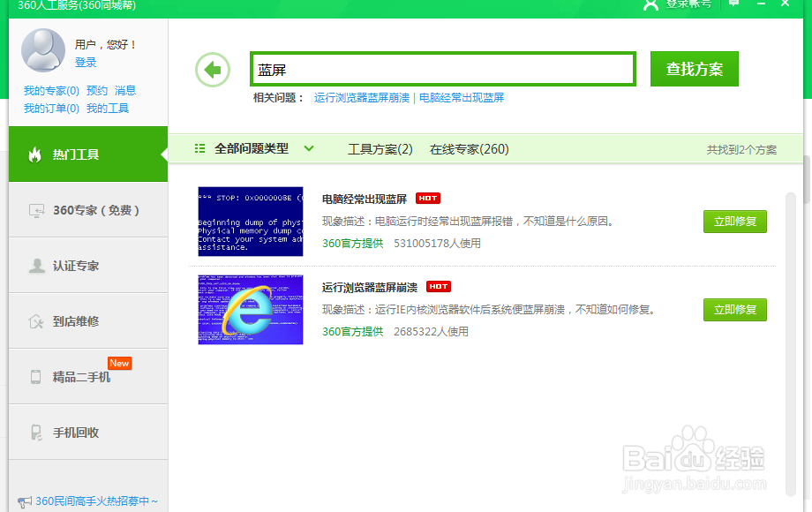This screenshot has width=812, height=512.
Task: Click 立即修复 for 运行浏览器蓝屏崩溃
Action: [x=735, y=310]
